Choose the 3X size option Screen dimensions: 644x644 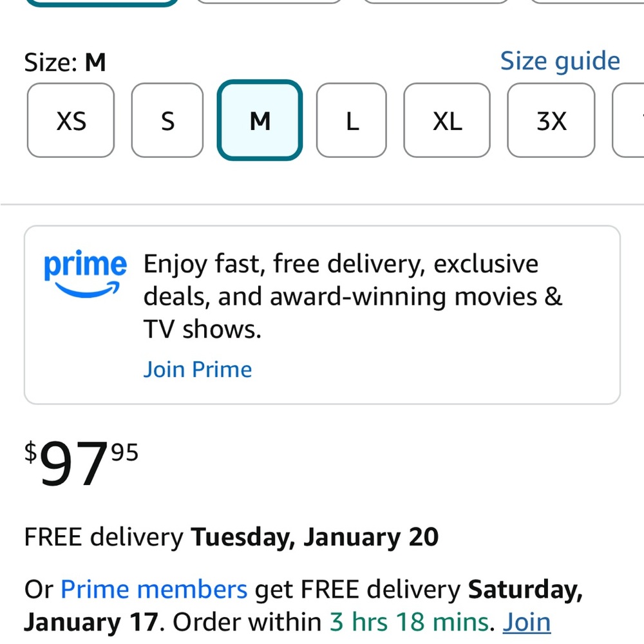pos(551,120)
